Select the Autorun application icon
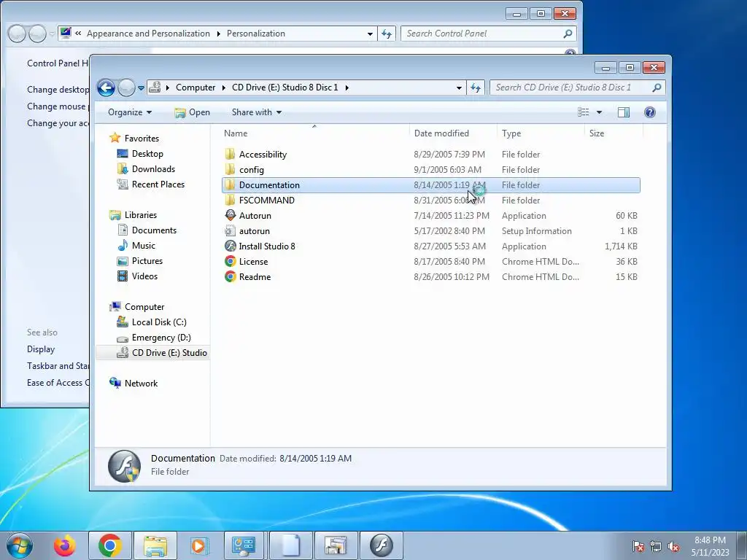747x560 pixels. coord(230,215)
